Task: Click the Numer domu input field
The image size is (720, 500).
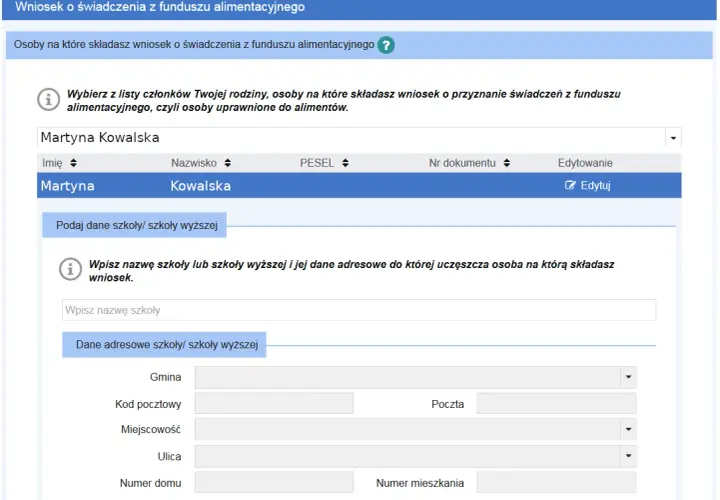Action: point(274,482)
